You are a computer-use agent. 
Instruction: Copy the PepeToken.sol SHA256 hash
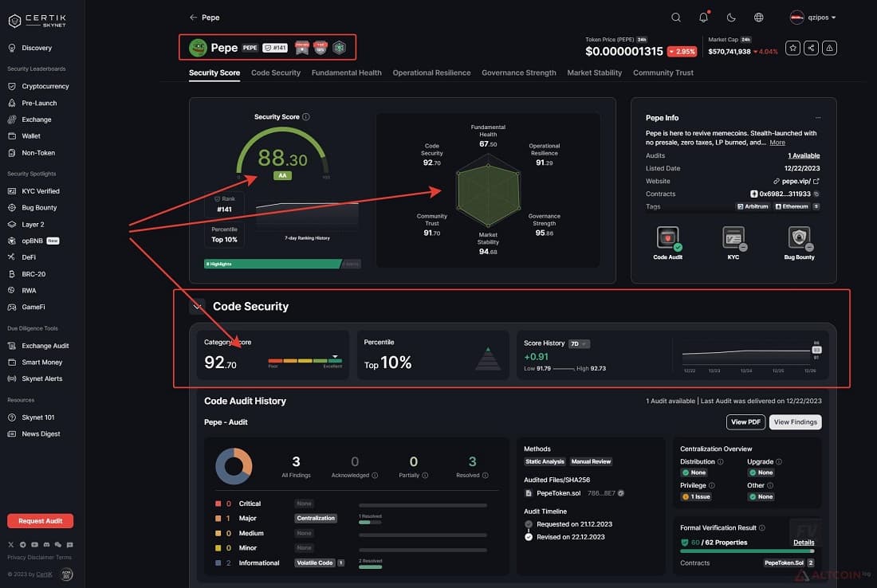[x=621, y=493]
